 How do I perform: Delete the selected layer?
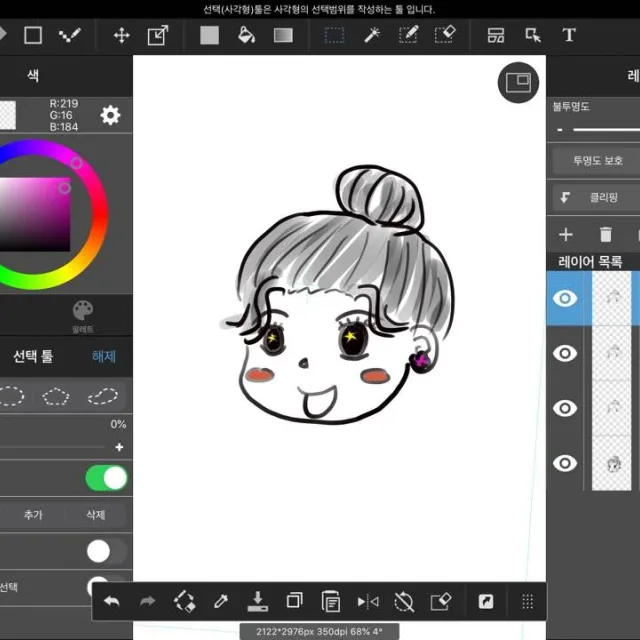(606, 235)
